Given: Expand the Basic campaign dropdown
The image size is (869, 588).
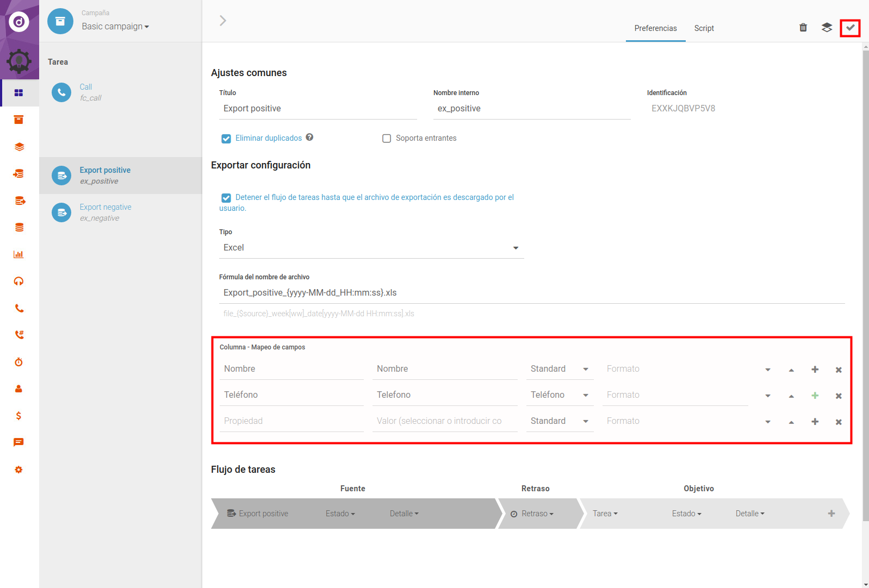Looking at the screenshot, I should pyautogui.click(x=115, y=27).
